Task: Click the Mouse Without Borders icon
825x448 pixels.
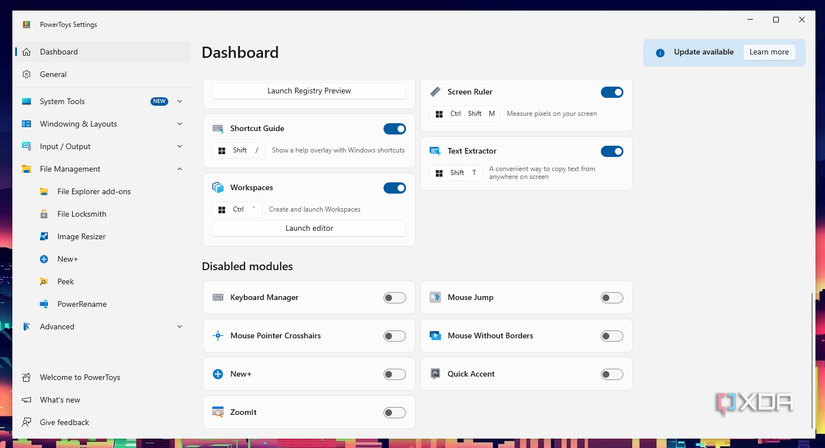Action: coord(435,336)
